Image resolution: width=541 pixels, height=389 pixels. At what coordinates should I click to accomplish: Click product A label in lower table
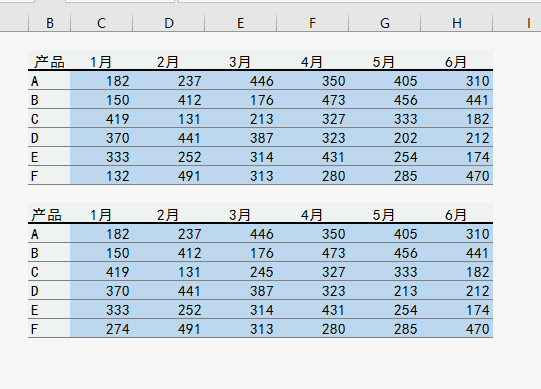click(x=49, y=234)
